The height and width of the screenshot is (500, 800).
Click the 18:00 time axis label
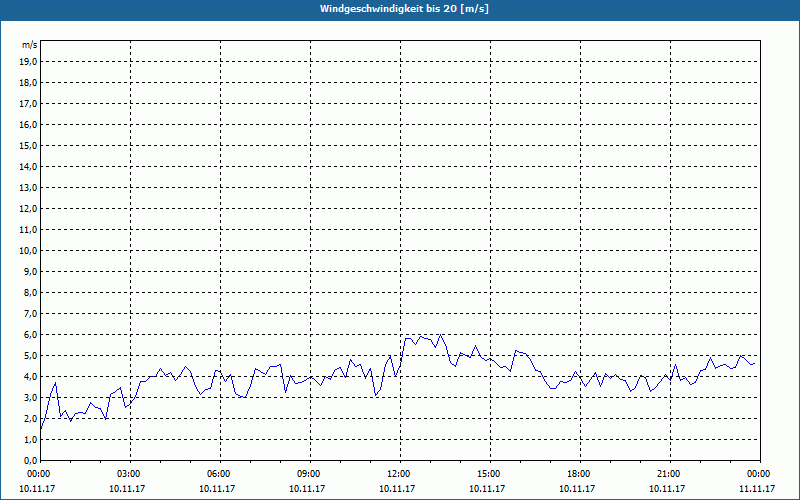tap(580, 474)
